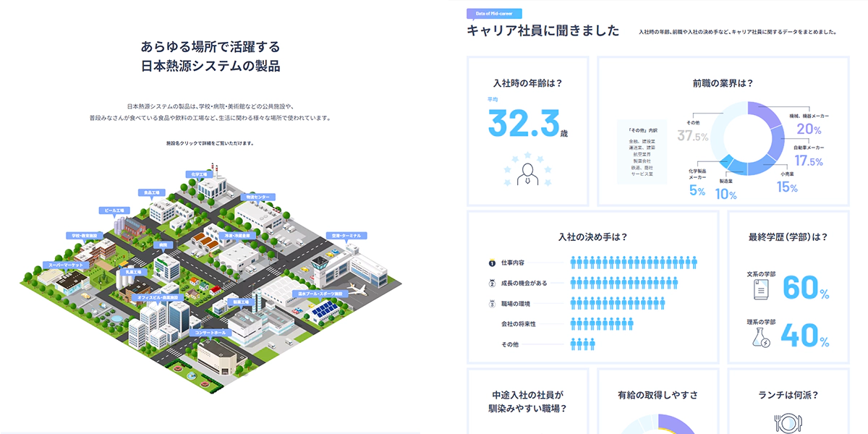Image resolution: width=868 pixels, height=434 pixels.
Task: Click the キャリア社員に聞きました heading
Action: coord(543,30)
